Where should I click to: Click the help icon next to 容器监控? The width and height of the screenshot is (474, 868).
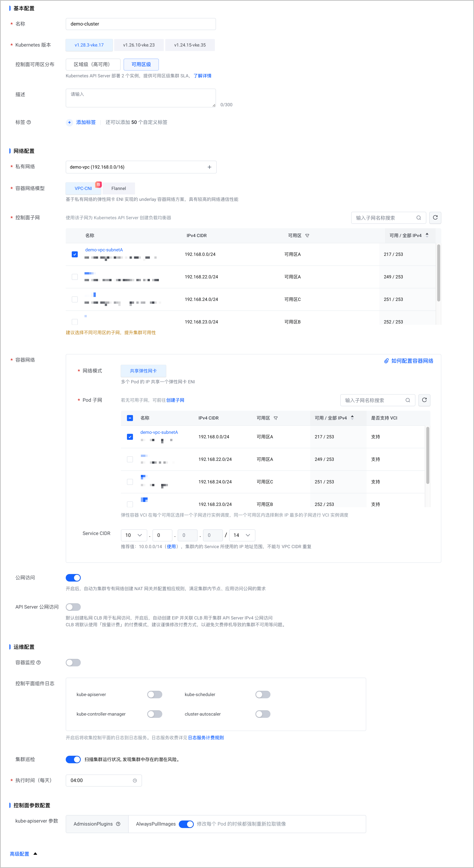tap(38, 662)
